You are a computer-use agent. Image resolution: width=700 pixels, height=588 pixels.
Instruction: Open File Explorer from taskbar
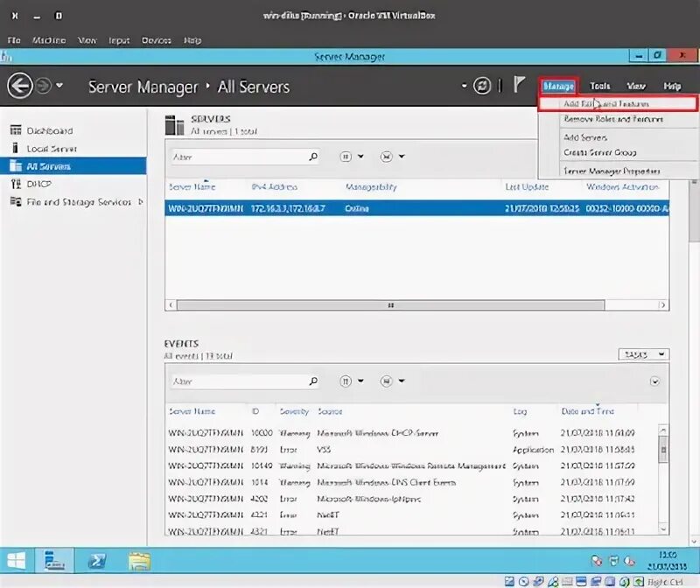coord(139,561)
